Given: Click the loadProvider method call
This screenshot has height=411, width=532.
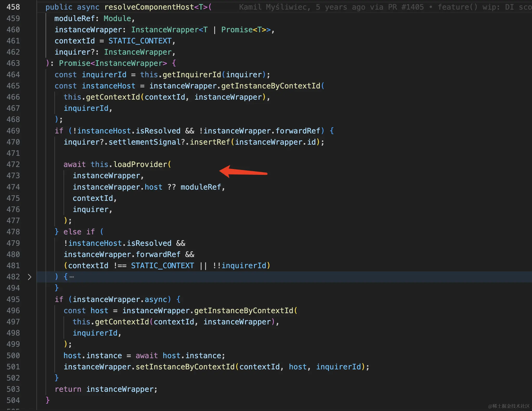Looking at the screenshot, I should (140, 164).
